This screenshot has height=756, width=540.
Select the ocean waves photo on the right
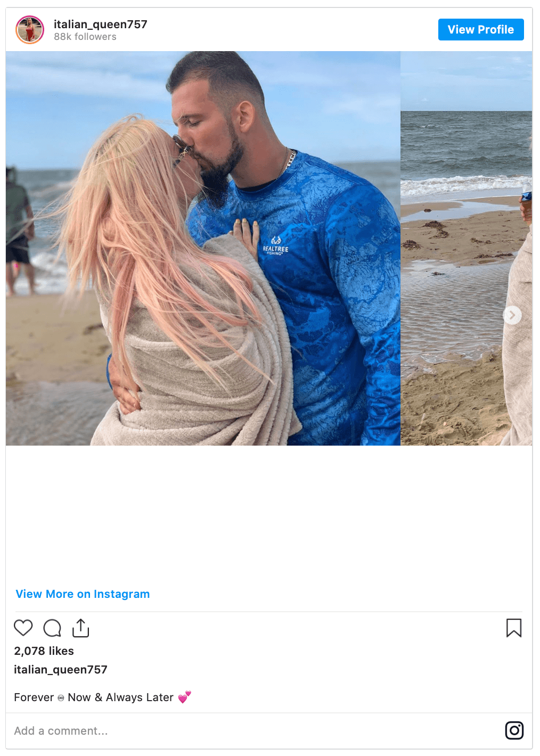[467, 248]
